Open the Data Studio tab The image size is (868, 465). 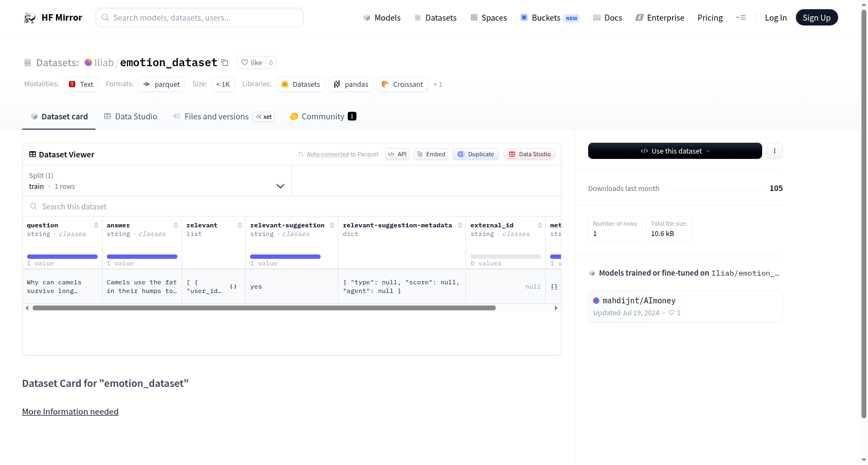coord(131,117)
